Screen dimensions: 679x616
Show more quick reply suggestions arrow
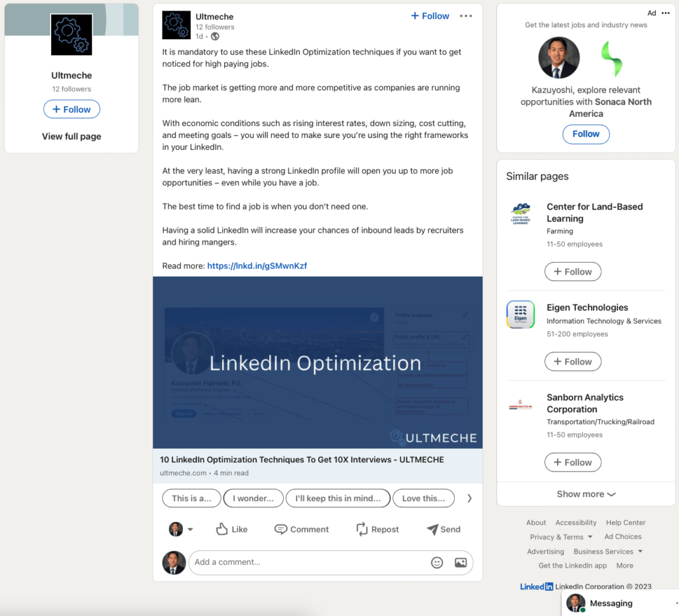pos(469,498)
